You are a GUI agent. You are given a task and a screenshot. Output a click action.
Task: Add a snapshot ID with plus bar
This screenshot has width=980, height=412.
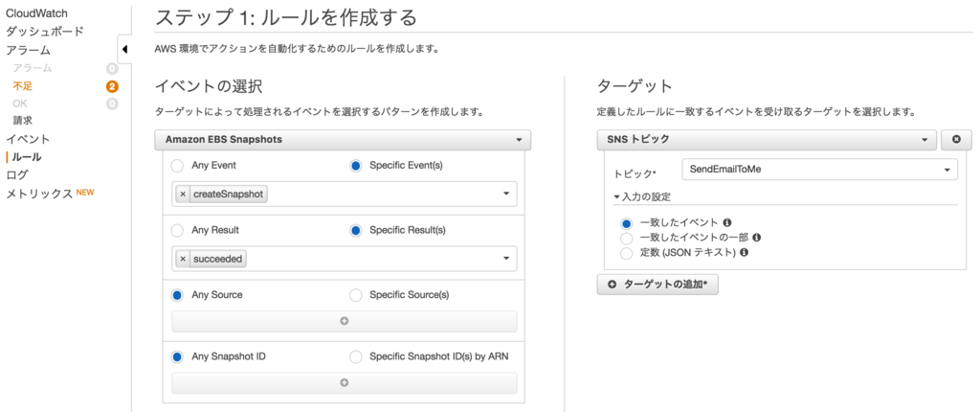pos(345,382)
